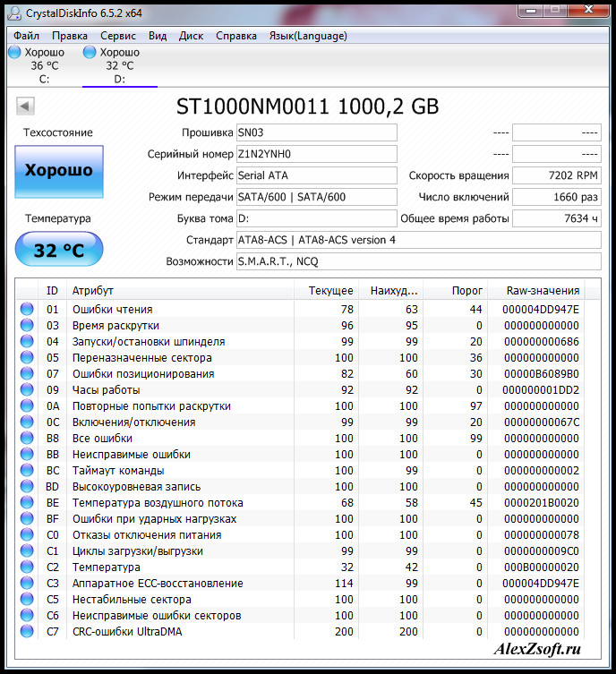Click the CrystalDiskInfo title bar app icon
The image size is (616, 674).
pos(14,13)
